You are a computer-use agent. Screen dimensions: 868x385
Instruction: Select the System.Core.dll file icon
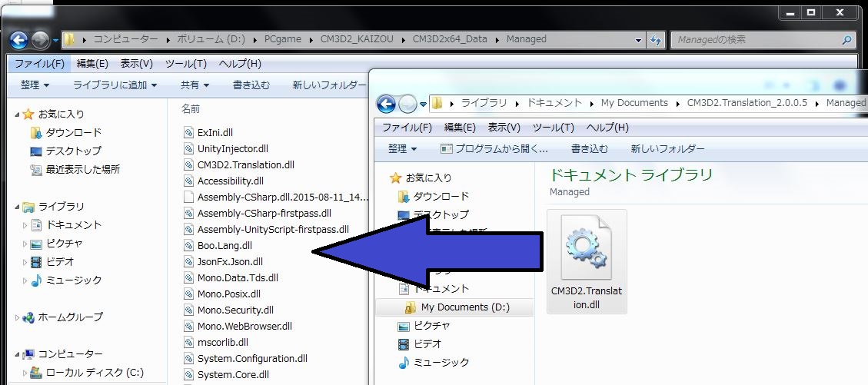(x=188, y=374)
